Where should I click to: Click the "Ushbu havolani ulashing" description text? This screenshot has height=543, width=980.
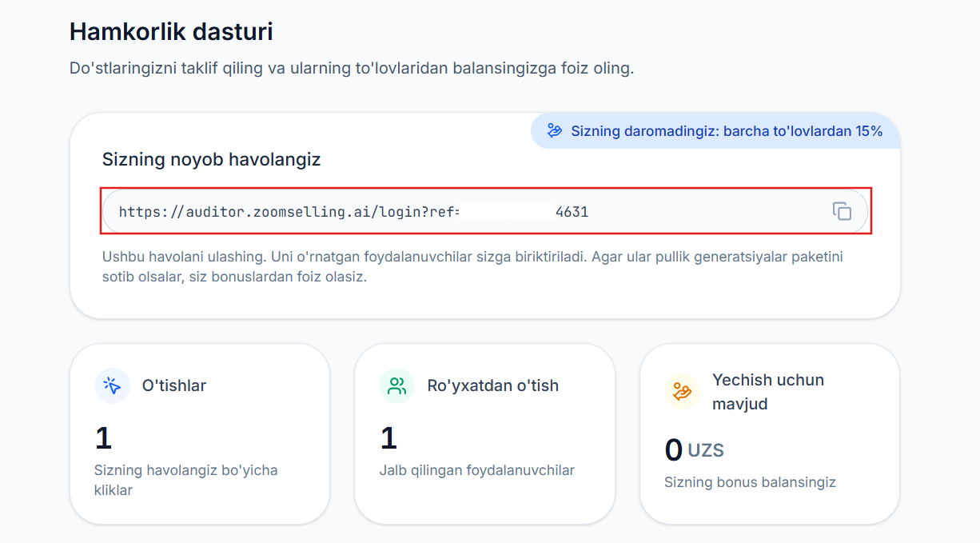tap(472, 268)
